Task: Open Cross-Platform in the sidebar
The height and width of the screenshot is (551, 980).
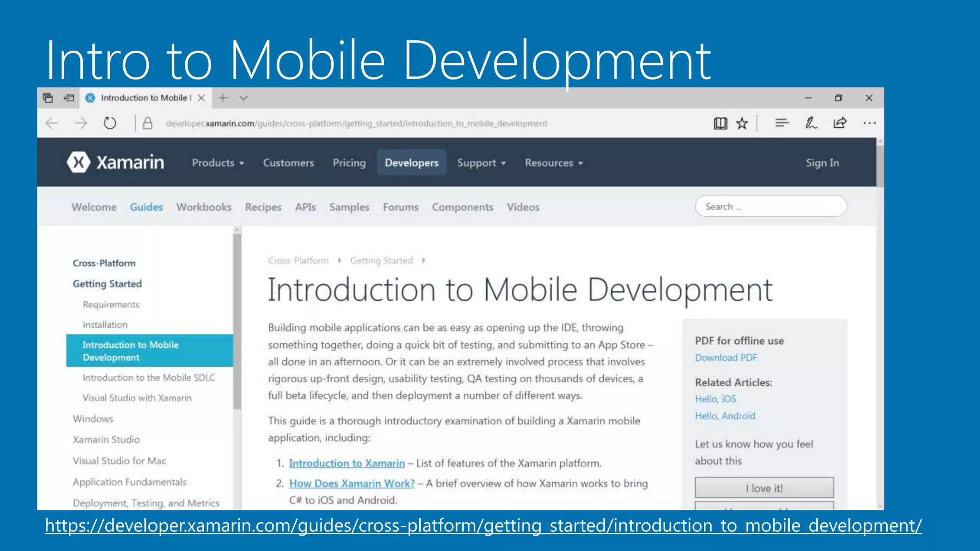Action: click(104, 263)
